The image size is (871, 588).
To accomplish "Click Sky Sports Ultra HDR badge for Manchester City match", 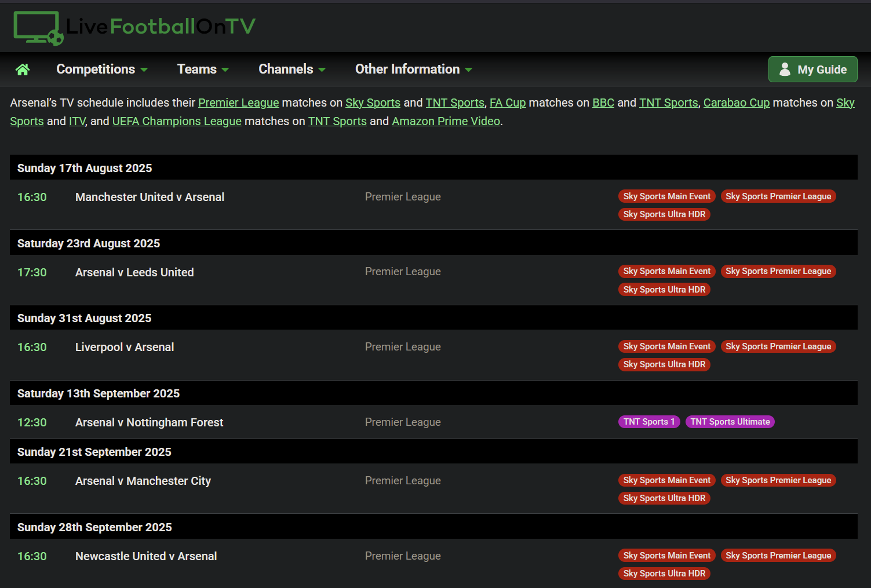I will click(x=664, y=498).
